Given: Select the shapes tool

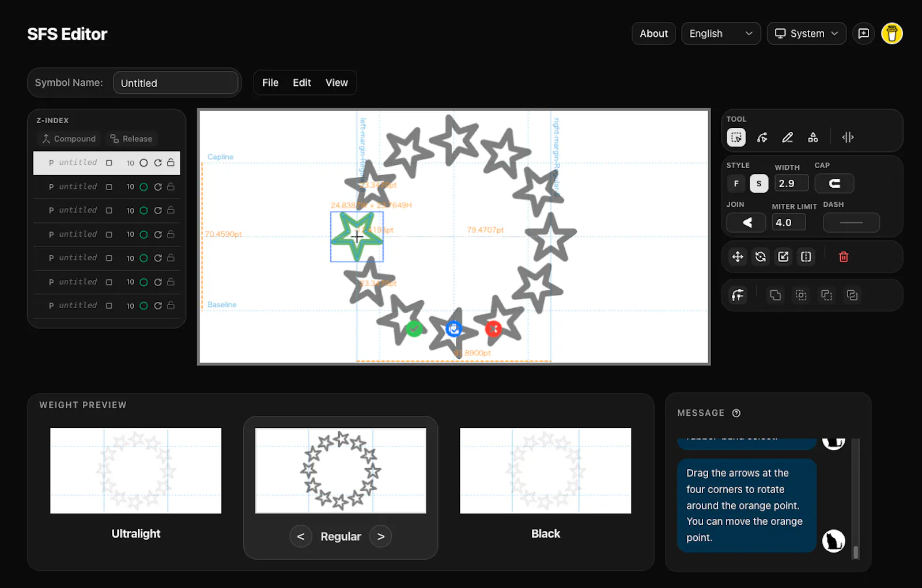Looking at the screenshot, I should pyautogui.click(x=813, y=137).
